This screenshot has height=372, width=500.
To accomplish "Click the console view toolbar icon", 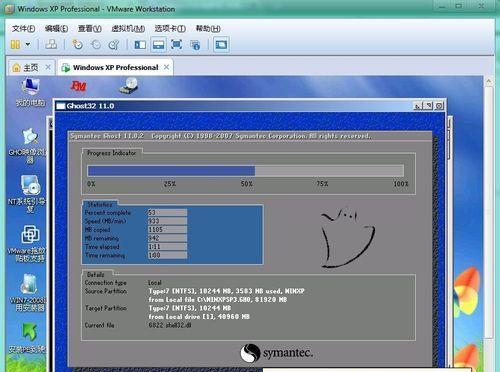I will pos(221,44).
